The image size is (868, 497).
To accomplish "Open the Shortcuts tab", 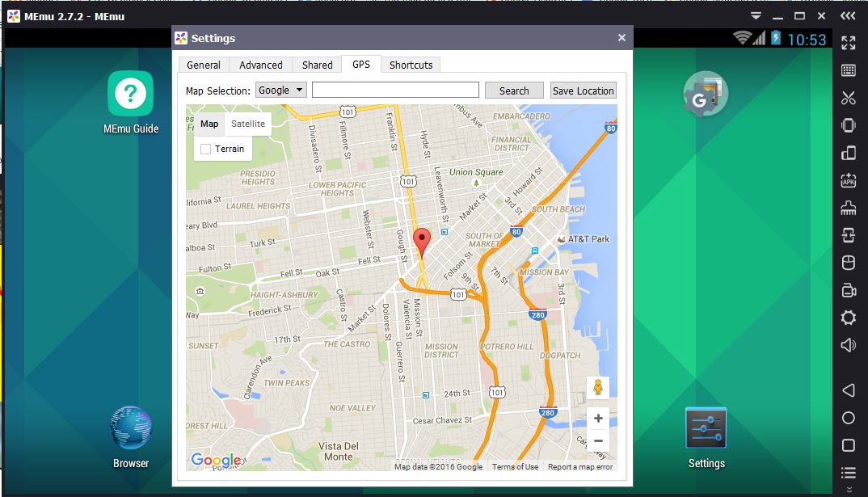I will (411, 65).
